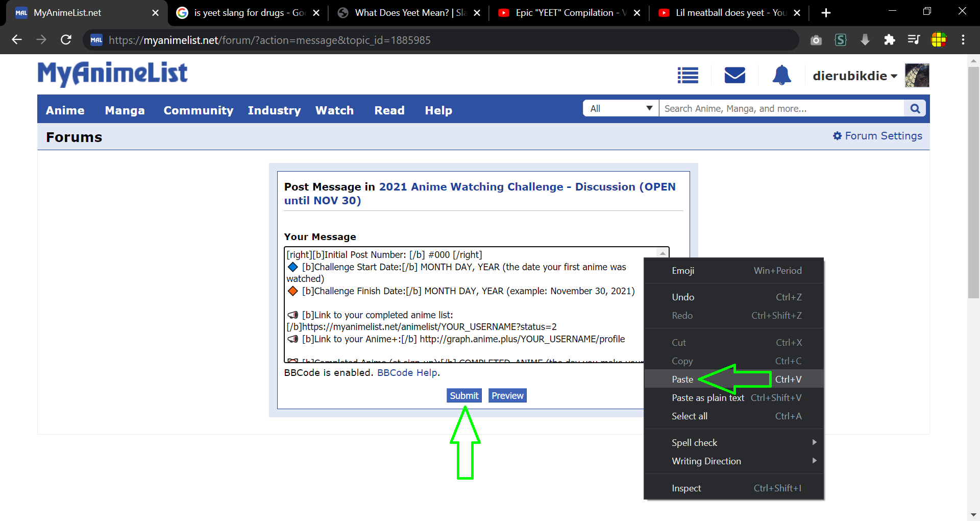Open the All search category dropdown
This screenshot has height=521, width=980.
pos(621,108)
